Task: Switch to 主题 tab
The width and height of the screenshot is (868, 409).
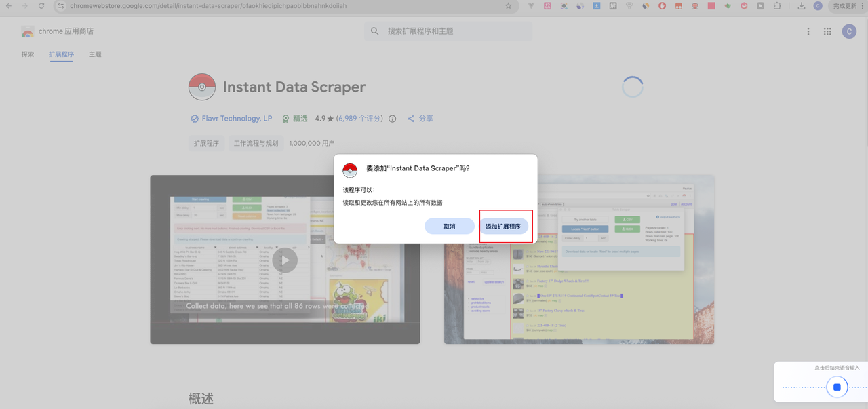Action: pos(95,54)
